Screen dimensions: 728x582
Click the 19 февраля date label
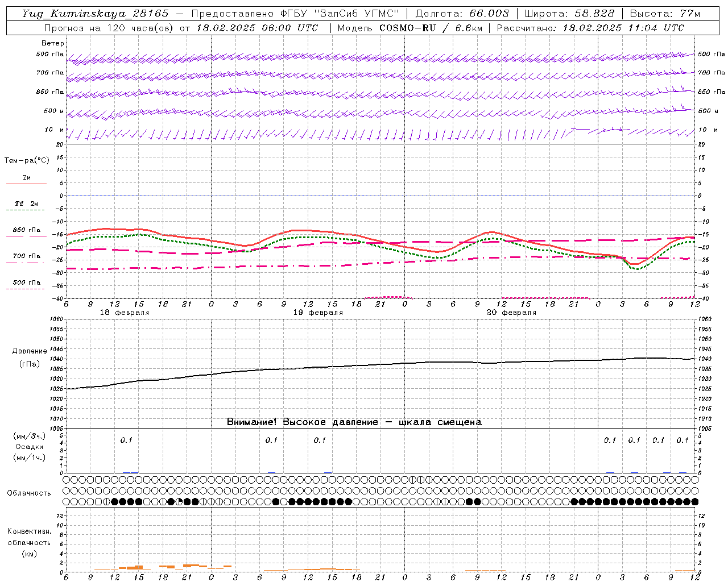pos(318,313)
